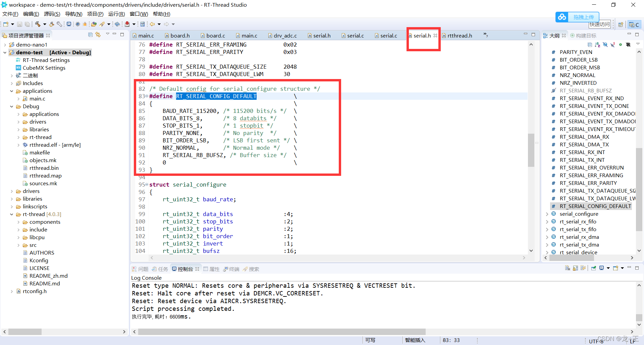This screenshot has height=345, width=644.
Task: Sort outline alphabetically
Action: [597, 45]
